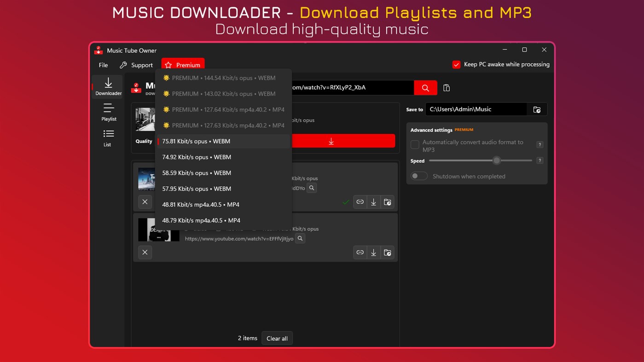Toggle Shutdown when completed
Viewport: 644px width, 362px height.
[x=419, y=176]
